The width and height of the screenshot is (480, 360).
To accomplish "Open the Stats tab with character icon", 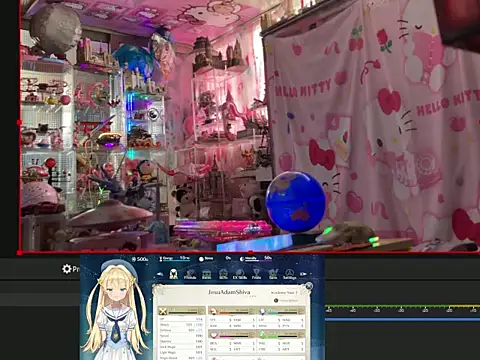I will (x=173, y=274).
